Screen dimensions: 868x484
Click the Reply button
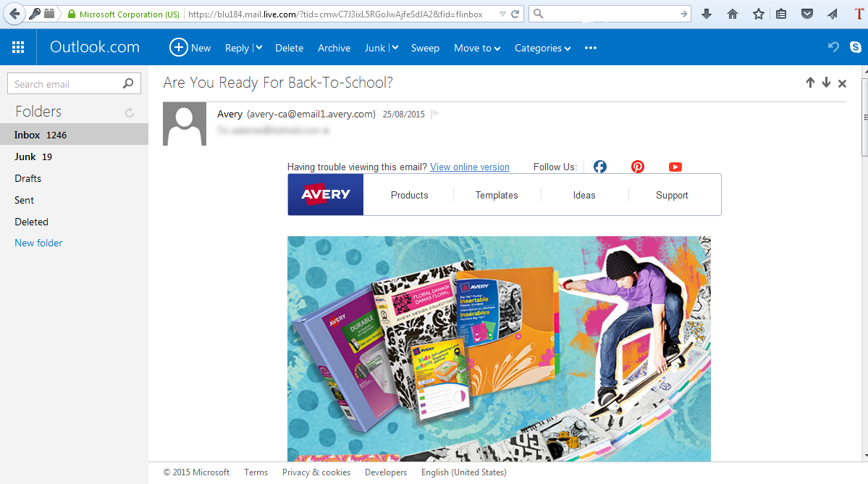click(x=237, y=48)
